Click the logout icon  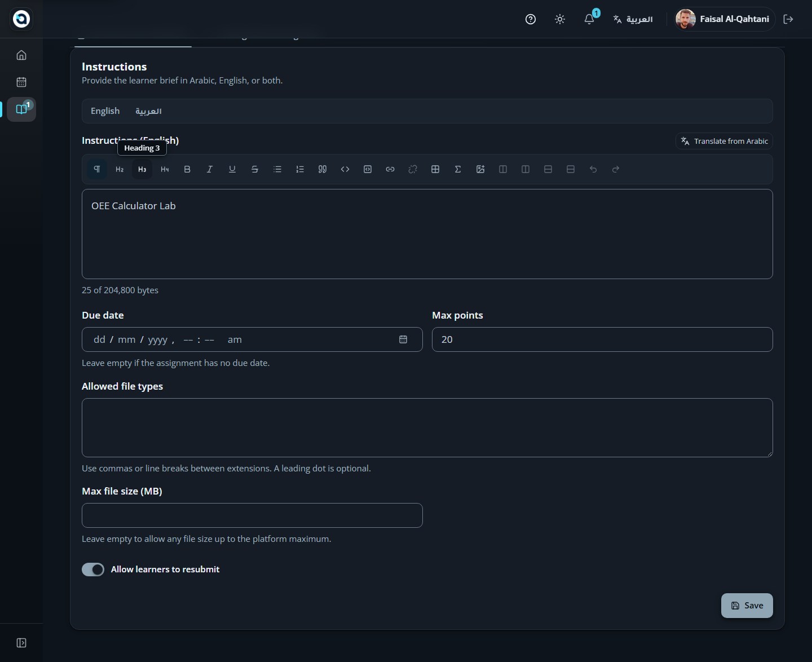coord(788,19)
